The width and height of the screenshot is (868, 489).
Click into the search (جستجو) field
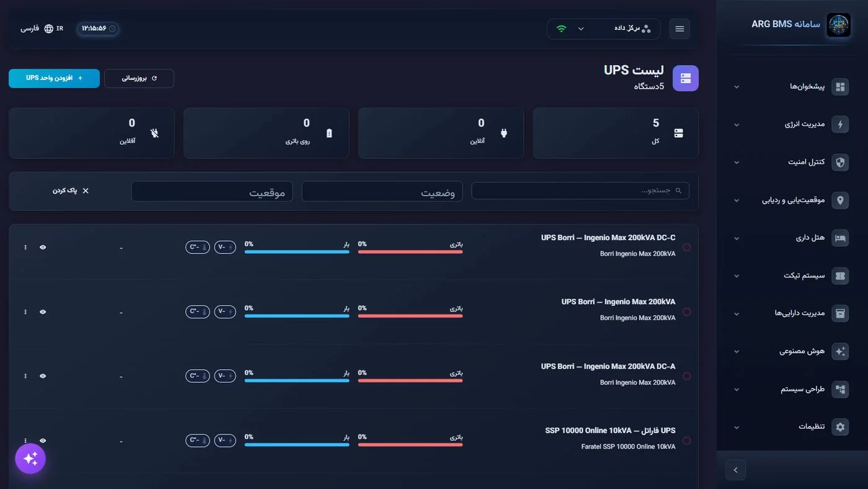(x=580, y=191)
